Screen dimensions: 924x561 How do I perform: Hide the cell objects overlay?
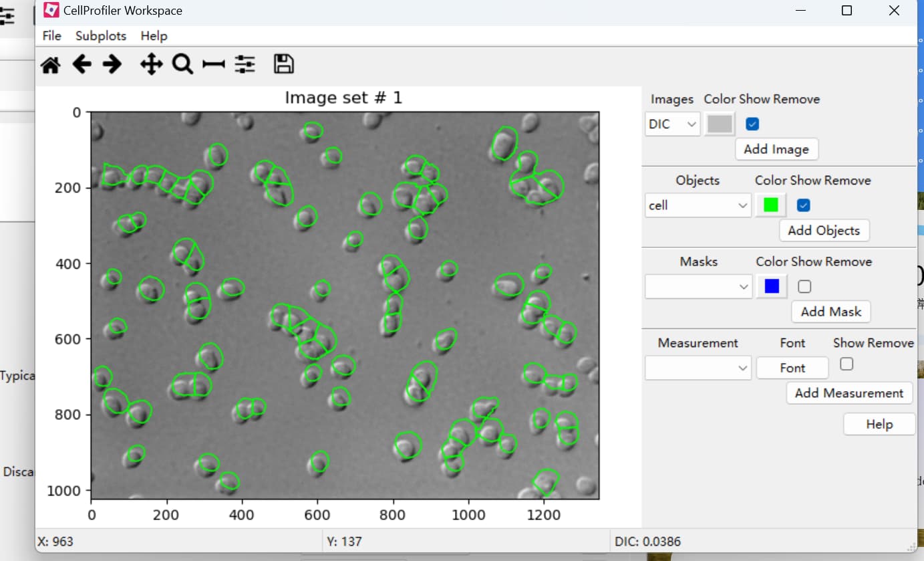coord(803,205)
